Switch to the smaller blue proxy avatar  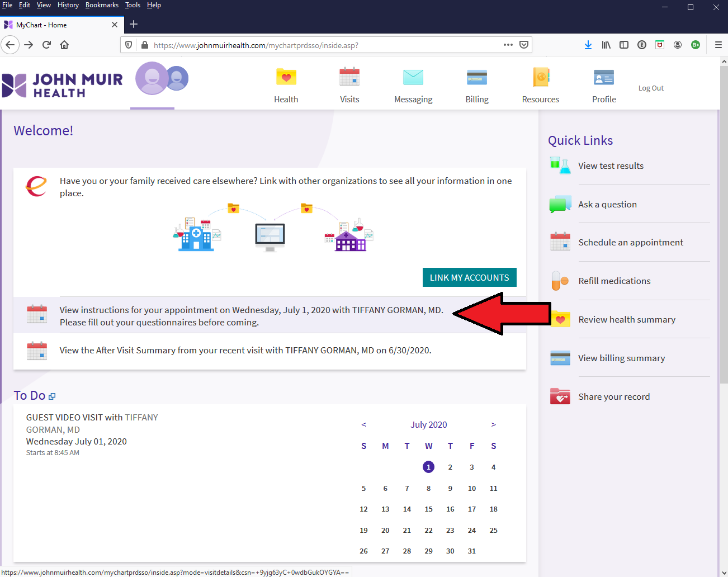pyautogui.click(x=177, y=78)
